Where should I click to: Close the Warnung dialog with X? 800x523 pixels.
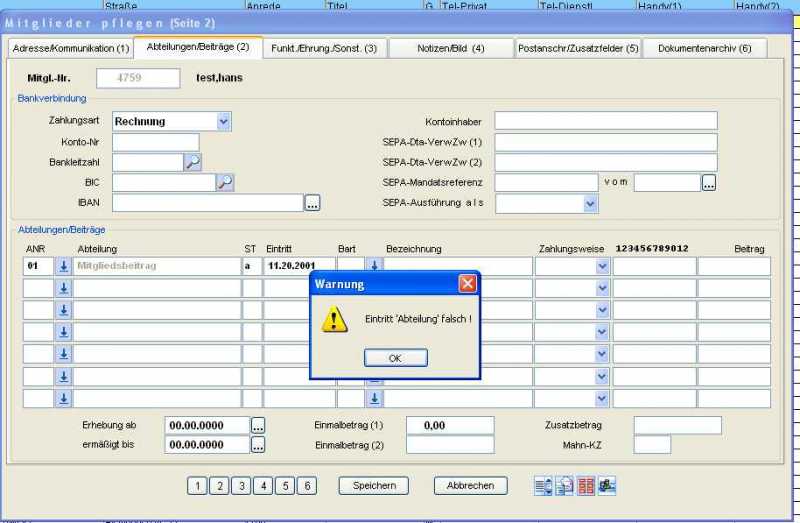(x=467, y=284)
